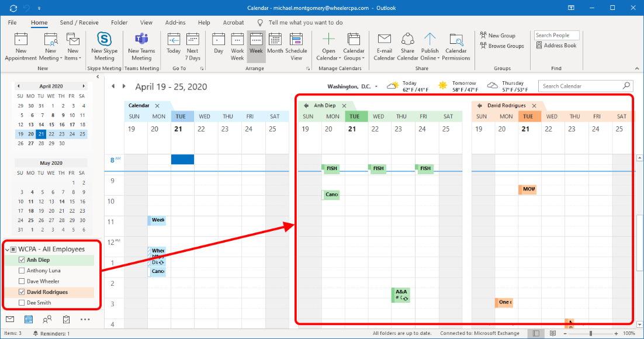Show the Next 7 Days
Image resolution: width=644 pixels, height=339 pixels.
click(x=193, y=47)
